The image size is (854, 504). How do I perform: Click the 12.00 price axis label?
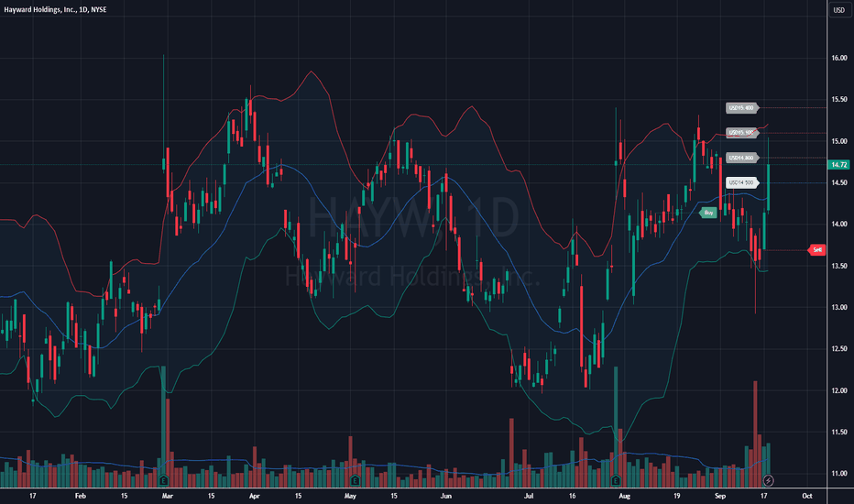pyautogui.click(x=838, y=390)
